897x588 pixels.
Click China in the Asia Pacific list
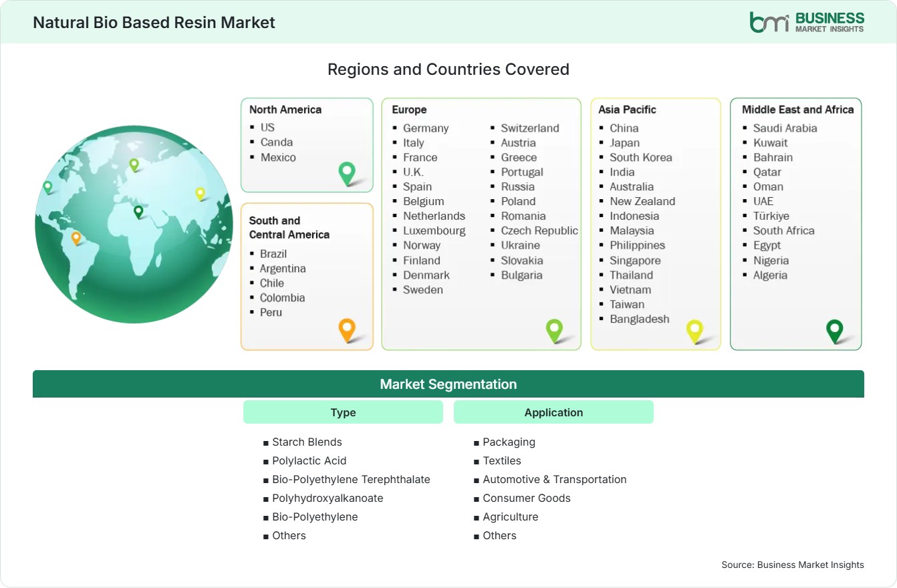624,128
